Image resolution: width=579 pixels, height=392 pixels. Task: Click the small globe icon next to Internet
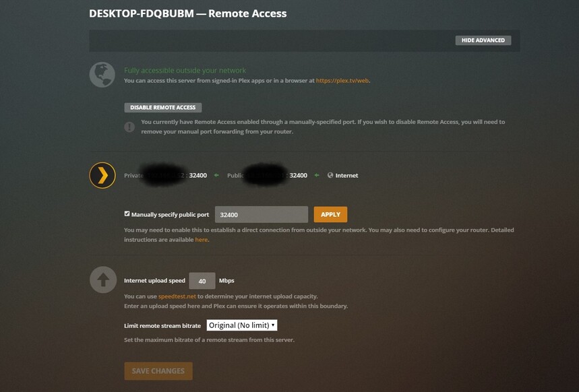[330, 175]
